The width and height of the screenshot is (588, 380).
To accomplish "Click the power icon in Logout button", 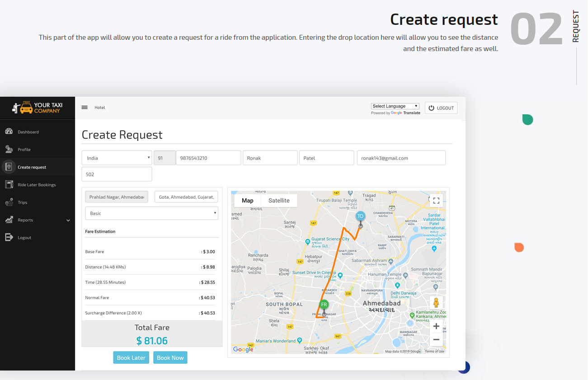I will point(431,108).
